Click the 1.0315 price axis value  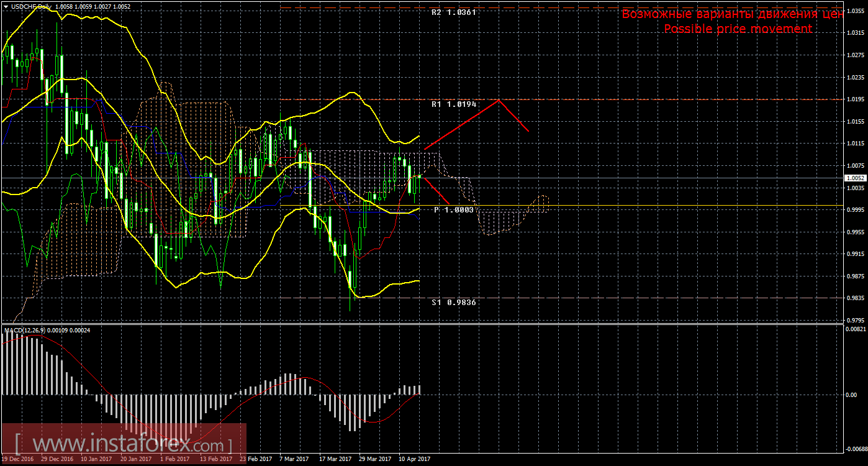click(856, 34)
